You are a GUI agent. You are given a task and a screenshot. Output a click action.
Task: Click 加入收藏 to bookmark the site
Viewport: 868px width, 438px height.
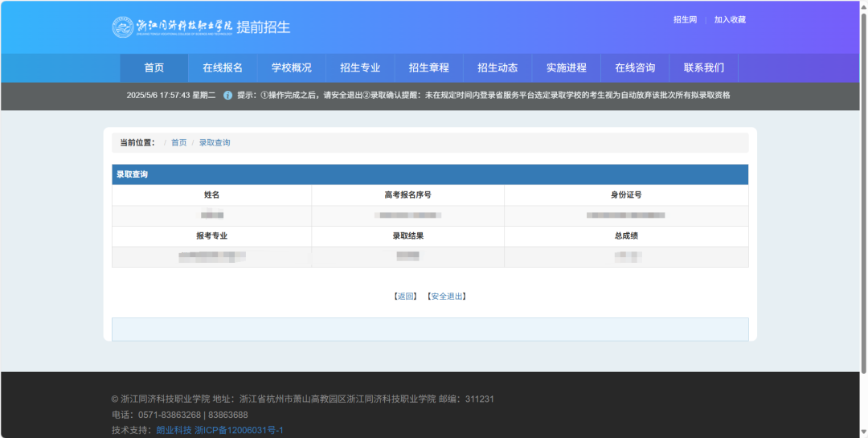pyautogui.click(x=730, y=19)
